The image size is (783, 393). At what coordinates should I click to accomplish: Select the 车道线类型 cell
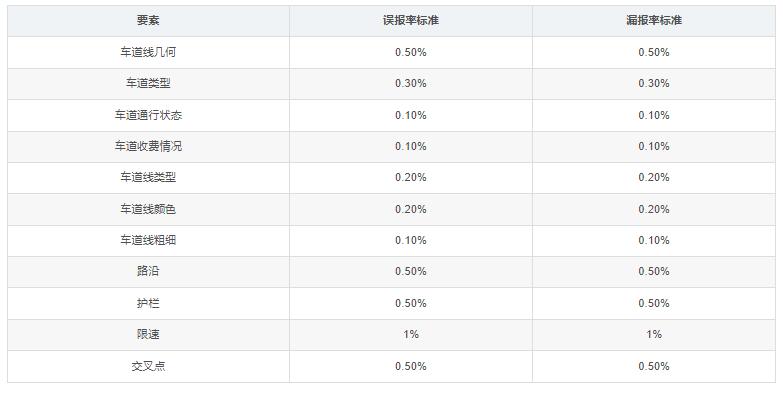click(x=148, y=177)
